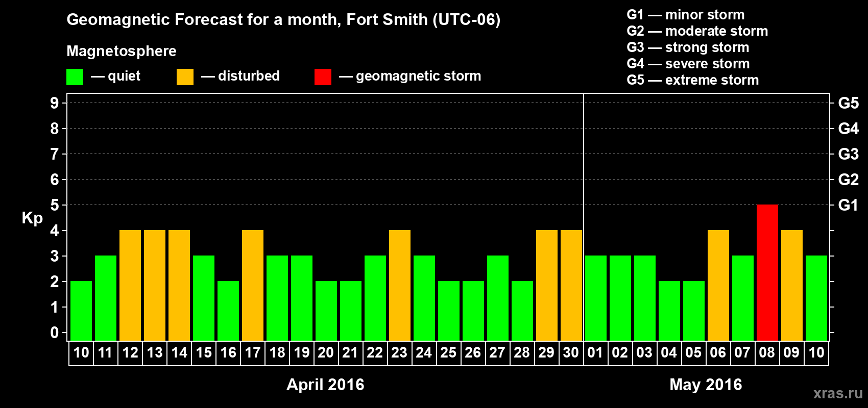The height and width of the screenshot is (408, 868).
Task: Click the green bar for May 01
Action: (596, 298)
